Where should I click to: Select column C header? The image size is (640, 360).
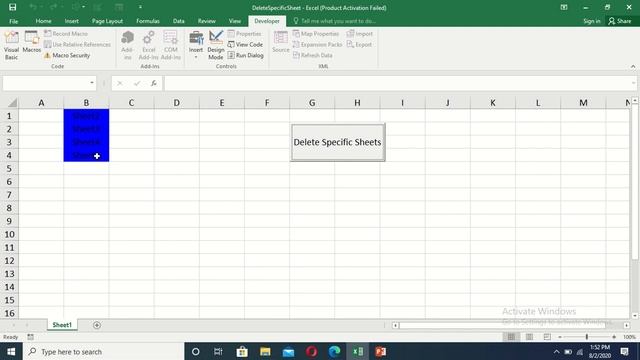131,103
